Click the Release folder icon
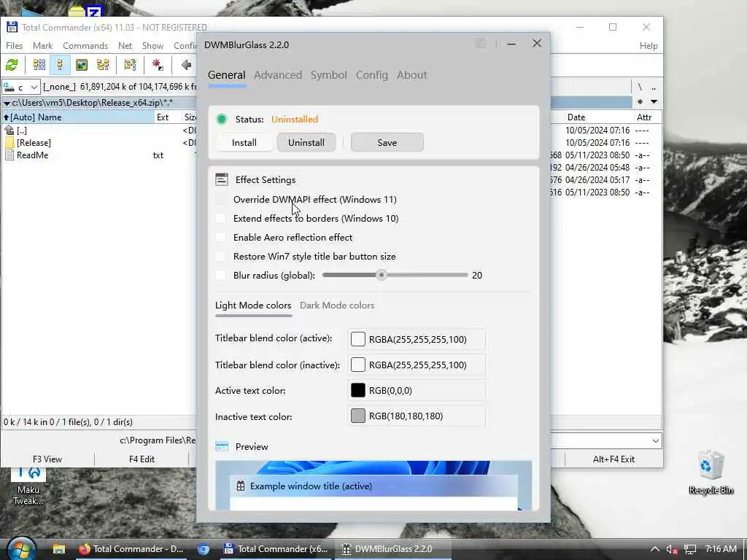This screenshot has height=560, width=747. click(x=9, y=142)
